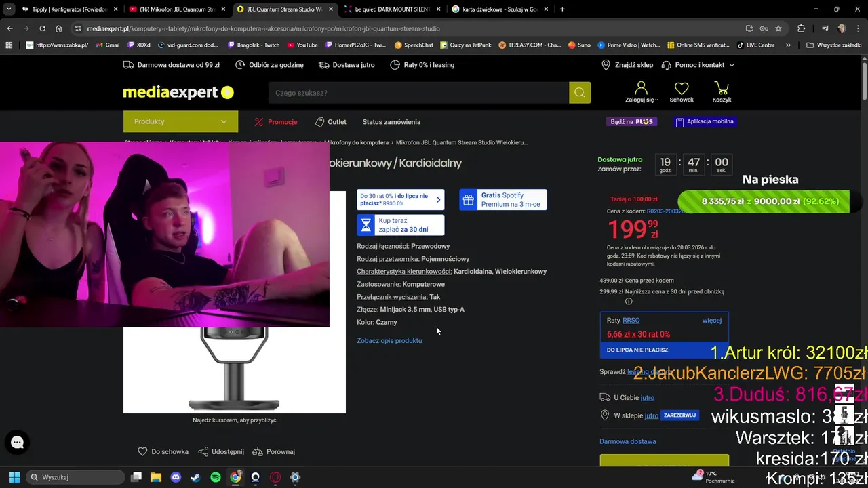Add product via Do schowka heart
This screenshot has width=868, height=488.
(x=163, y=452)
